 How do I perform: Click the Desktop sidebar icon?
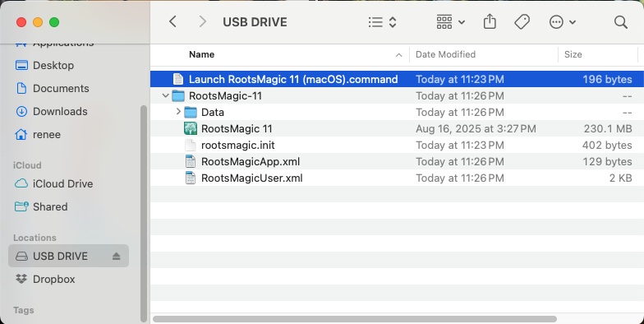(21, 66)
